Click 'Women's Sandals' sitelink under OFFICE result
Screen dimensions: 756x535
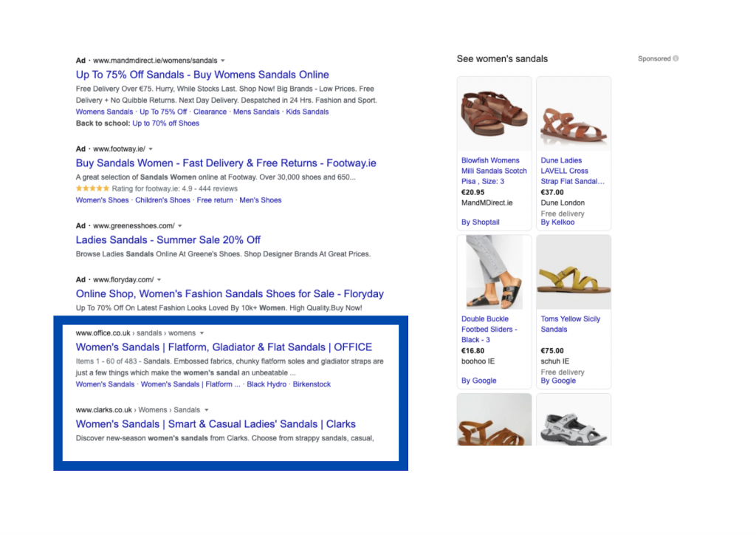pos(105,384)
